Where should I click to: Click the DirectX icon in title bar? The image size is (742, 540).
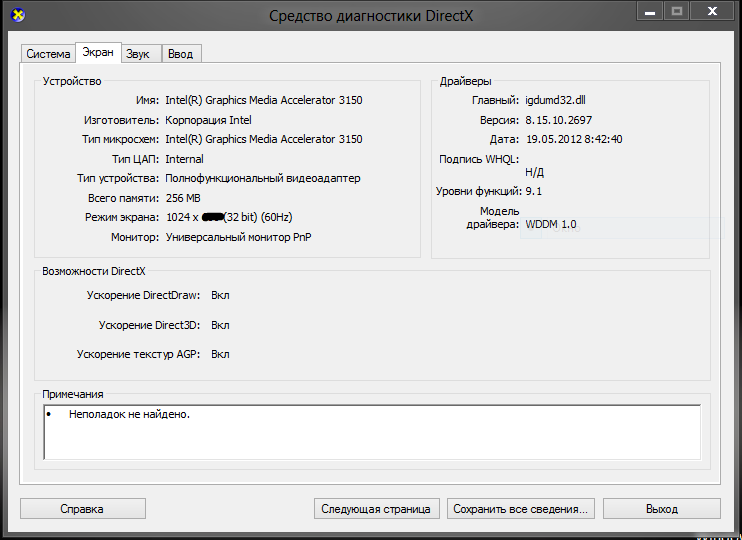[15, 15]
